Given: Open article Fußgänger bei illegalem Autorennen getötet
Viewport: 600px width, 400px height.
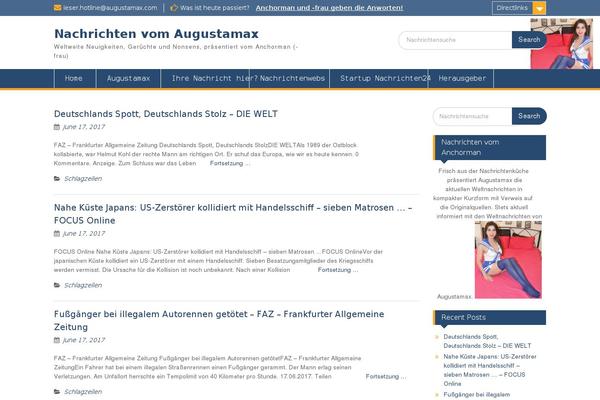Looking at the screenshot, I should (219, 320).
